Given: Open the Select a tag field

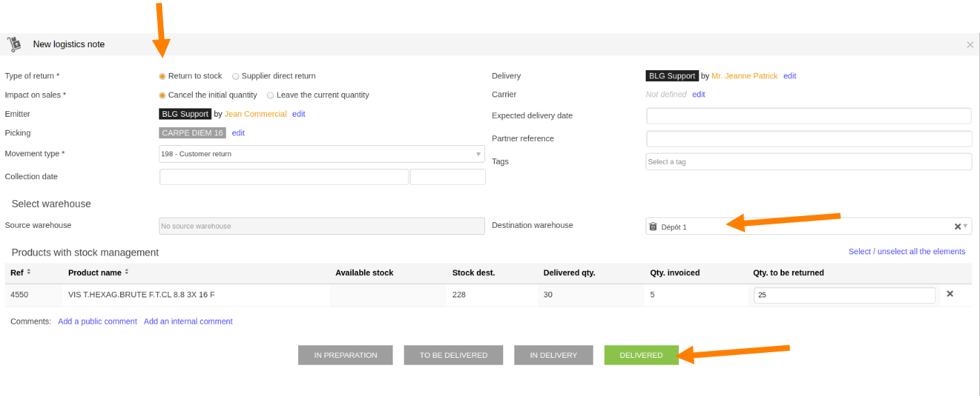Looking at the screenshot, I should [x=808, y=161].
